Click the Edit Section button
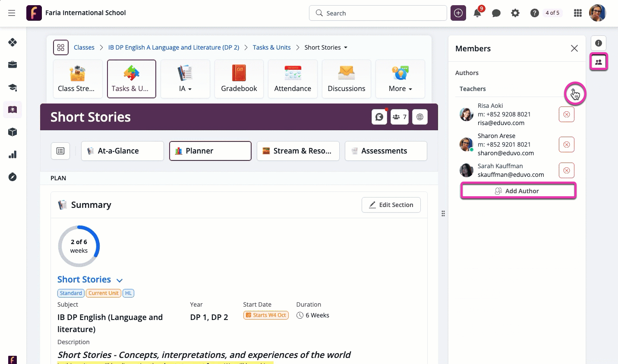618x364 pixels. (391, 205)
